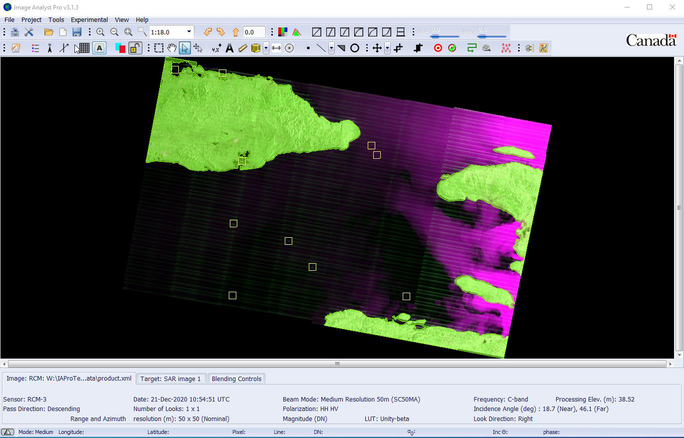Switch to Target: SAR image 1 tab
This screenshot has width=684, height=438.
[171, 379]
